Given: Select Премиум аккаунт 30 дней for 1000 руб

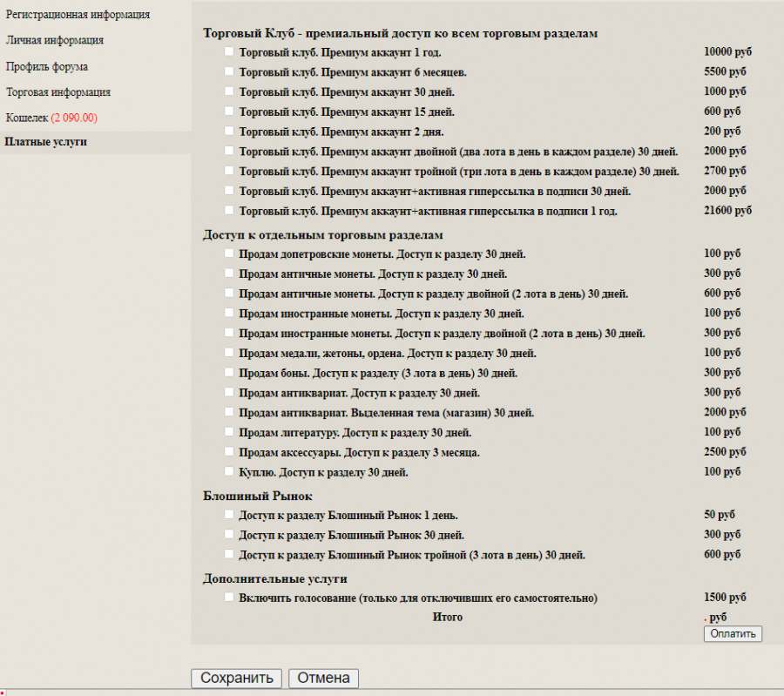Looking at the screenshot, I should pos(229,91).
